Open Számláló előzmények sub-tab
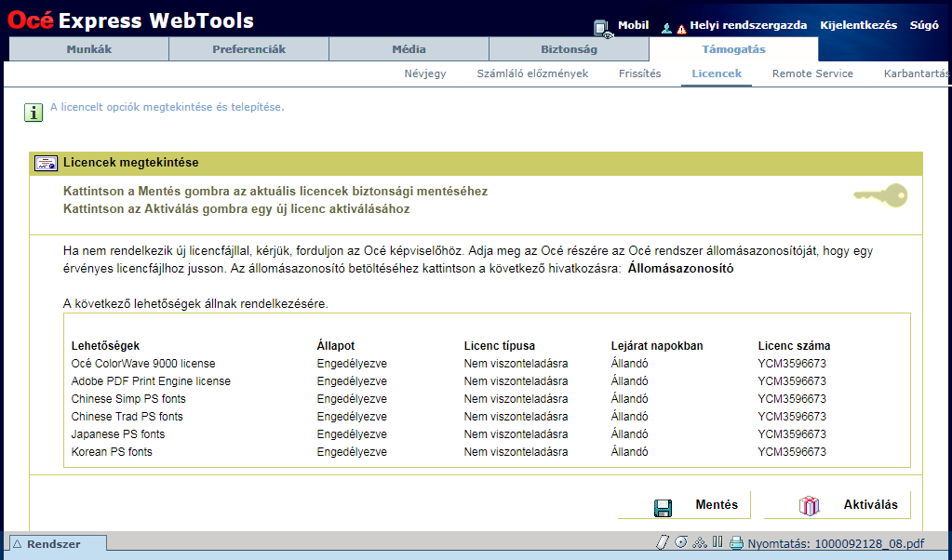The image size is (952, 560). click(x=532, y=73)
